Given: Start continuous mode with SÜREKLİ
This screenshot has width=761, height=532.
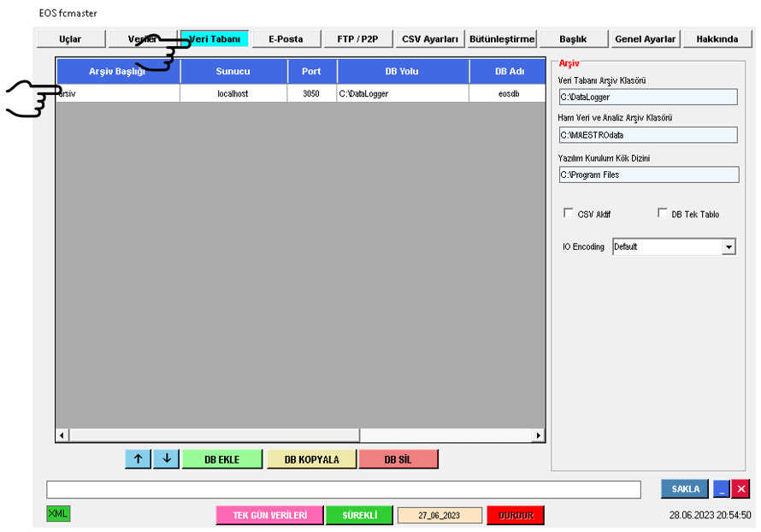Looking at the screenshot, I should [359, 515].
